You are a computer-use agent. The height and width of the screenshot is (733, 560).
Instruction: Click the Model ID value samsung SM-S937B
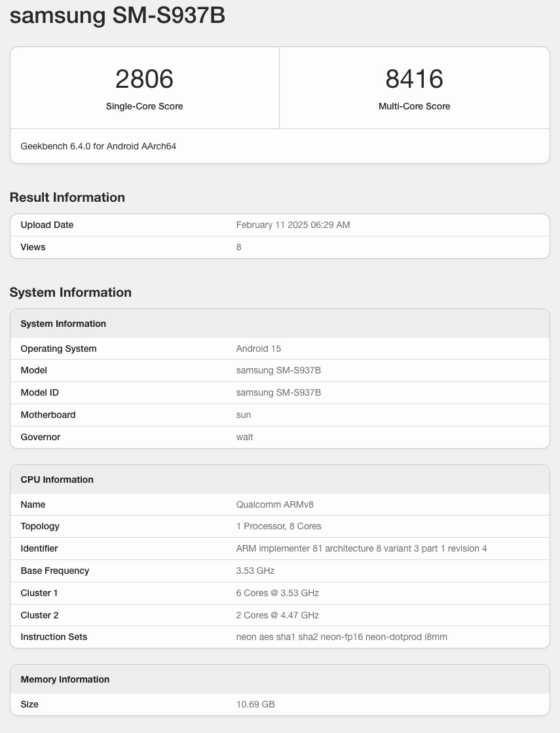pos(278,392)
